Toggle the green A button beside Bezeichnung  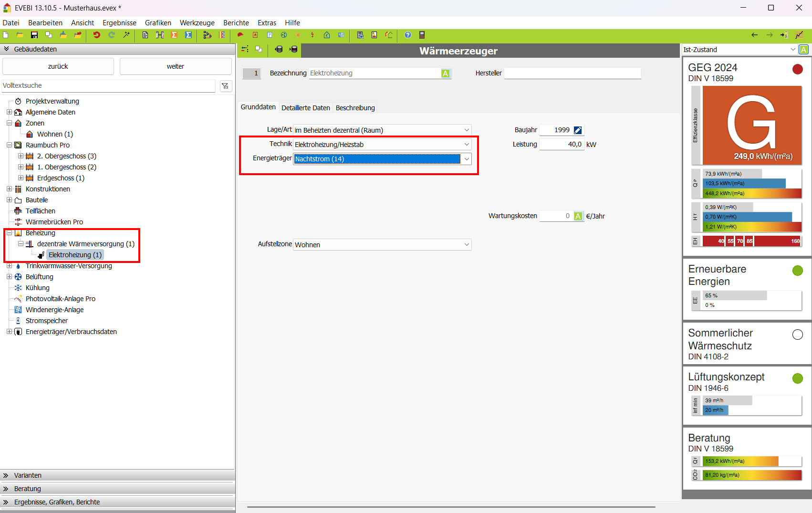[x=445, y=73]
